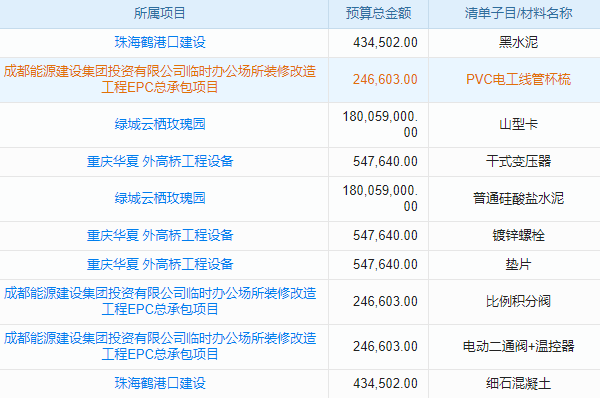Viewport: 600px width, 398px height.
Task: Select the PVC电工线管杯梳 material cell
Action: [518, 80]
